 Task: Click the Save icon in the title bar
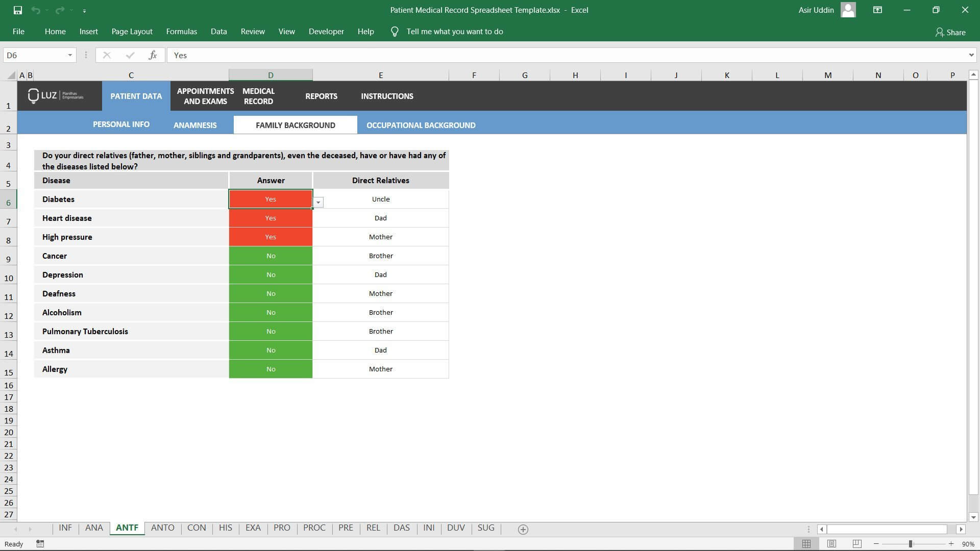[18, 10]
